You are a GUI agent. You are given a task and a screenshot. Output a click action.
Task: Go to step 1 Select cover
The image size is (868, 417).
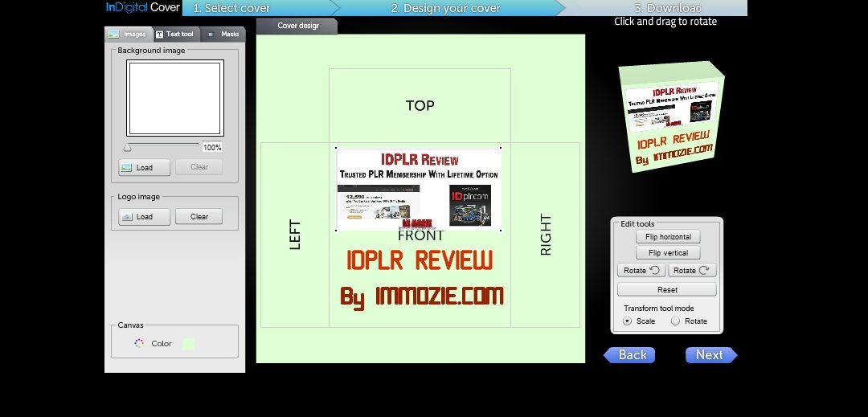tap(232, 8)
